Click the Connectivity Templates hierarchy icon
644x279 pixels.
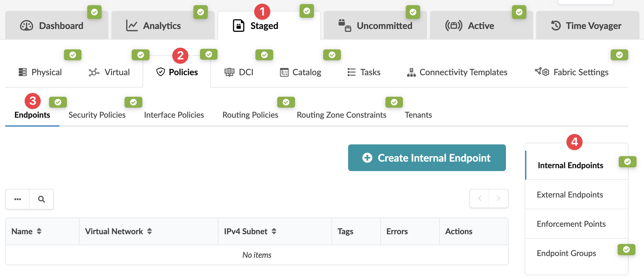[x=411, y=72]
